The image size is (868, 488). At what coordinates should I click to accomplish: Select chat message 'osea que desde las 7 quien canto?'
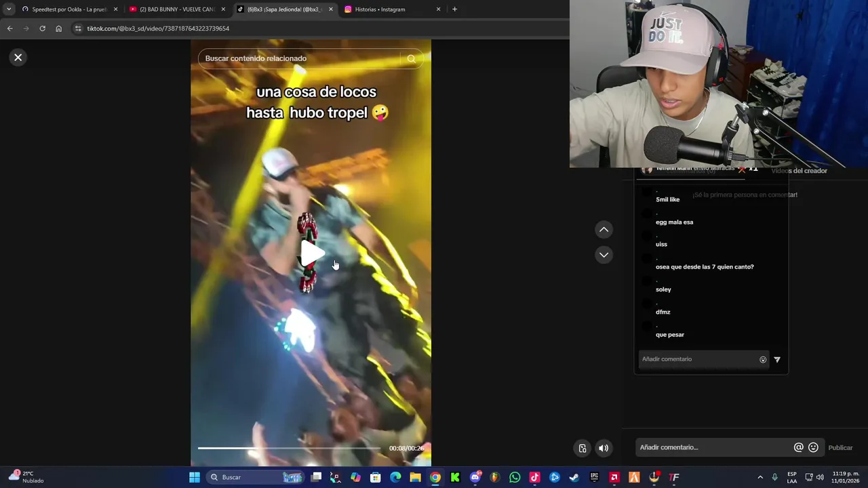pos(705,267)
